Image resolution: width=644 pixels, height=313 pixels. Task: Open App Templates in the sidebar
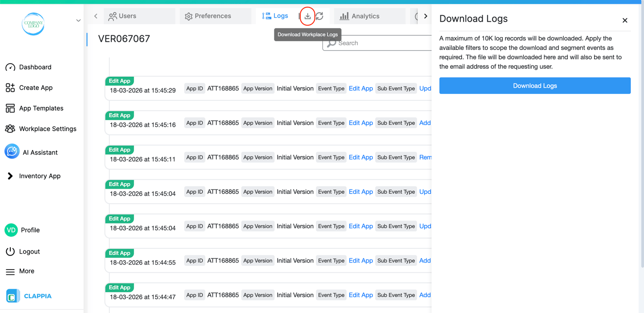pyautogui.click(x=41, y=108)
